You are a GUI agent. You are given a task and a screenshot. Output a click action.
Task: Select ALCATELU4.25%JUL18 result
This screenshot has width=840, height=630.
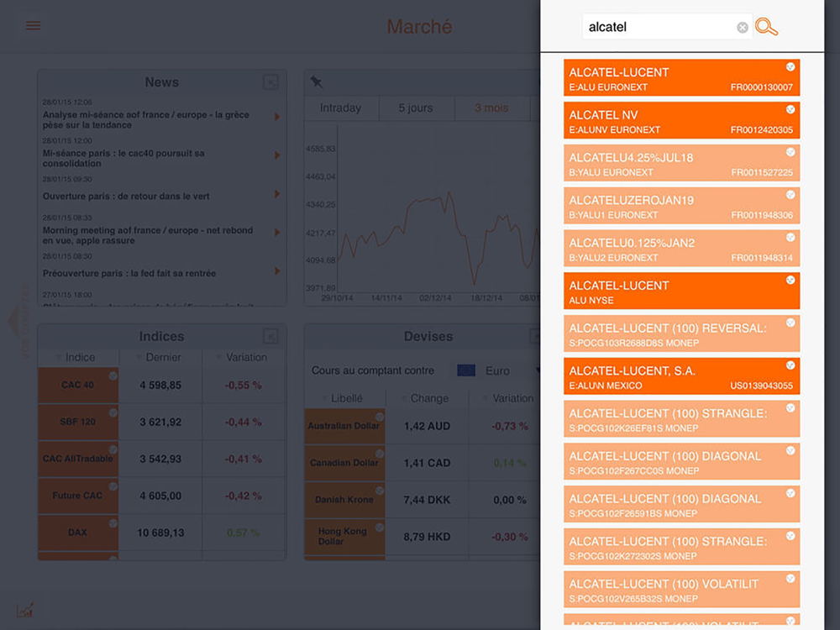click(x=681, y=163)
